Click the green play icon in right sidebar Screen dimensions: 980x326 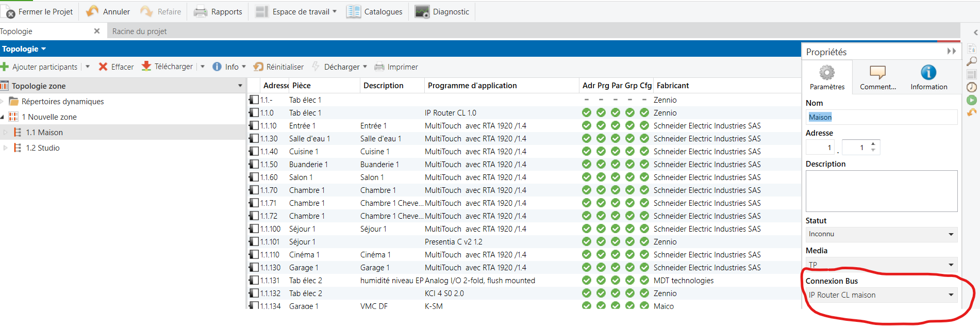point(972,100)
